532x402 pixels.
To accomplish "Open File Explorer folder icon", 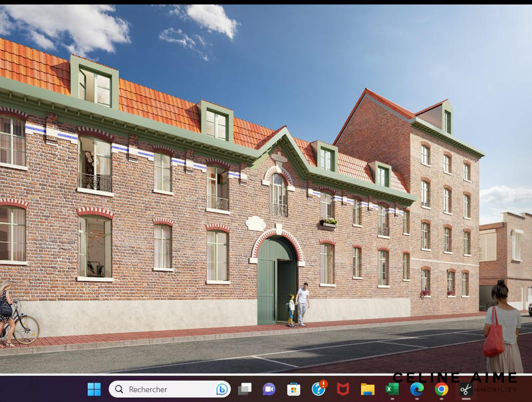I will coord(367,389).
